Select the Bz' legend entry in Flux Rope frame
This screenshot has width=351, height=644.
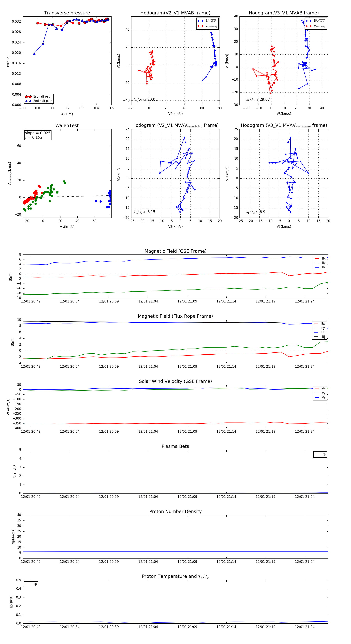[320, 332]
